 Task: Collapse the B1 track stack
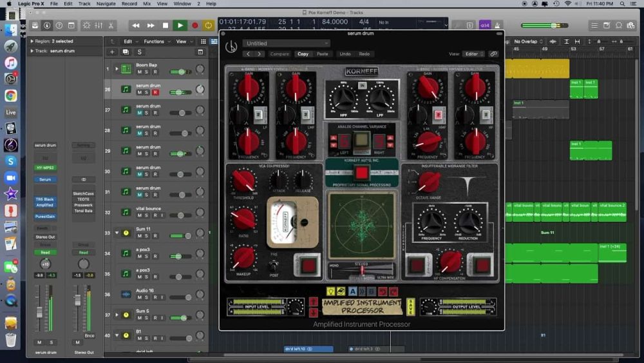click(x=117, y=335)
